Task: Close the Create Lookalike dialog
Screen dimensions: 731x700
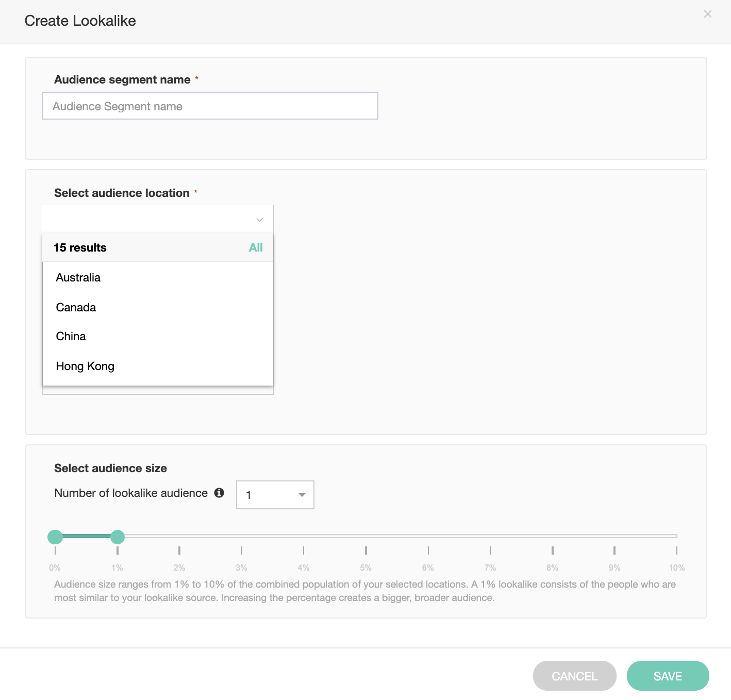Action: click(x=707, y=14)
